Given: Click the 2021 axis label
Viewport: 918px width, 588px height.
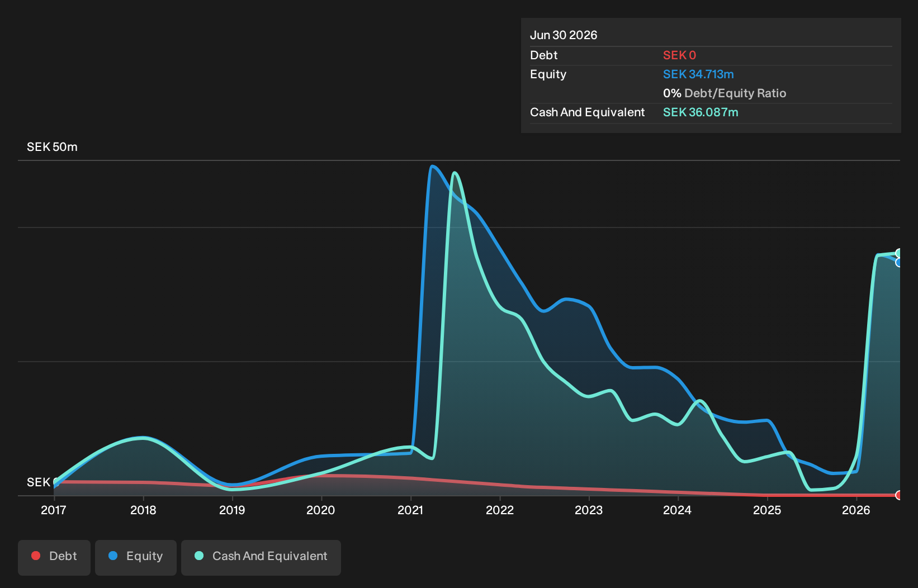Looking at the screenshot, I should (410, 510).
